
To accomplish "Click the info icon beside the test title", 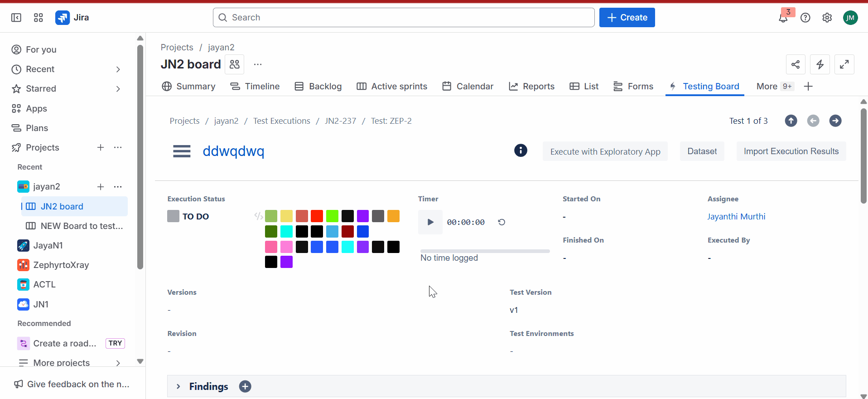I will point(521,151).
